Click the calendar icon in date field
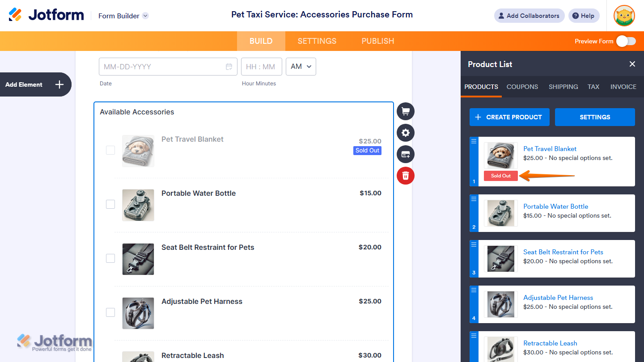The height and width of the screenshot is (362, 644). coord(229,67)
